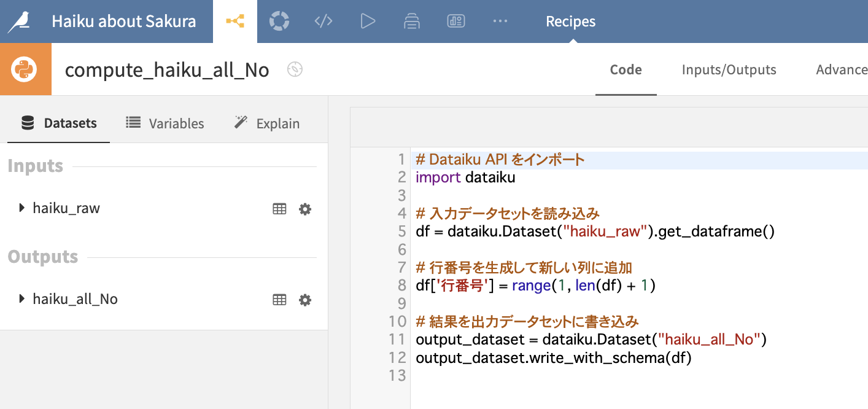This screenshot has width=868, height=409.
Task: Open table view for haiku_raw
Action: 279,209
